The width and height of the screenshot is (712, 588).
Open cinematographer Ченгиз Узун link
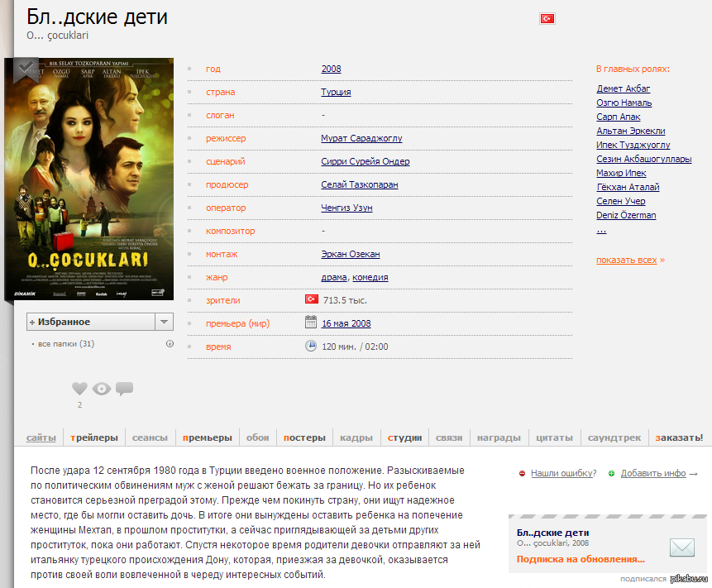pyautogui.click(x=347, y=208)
